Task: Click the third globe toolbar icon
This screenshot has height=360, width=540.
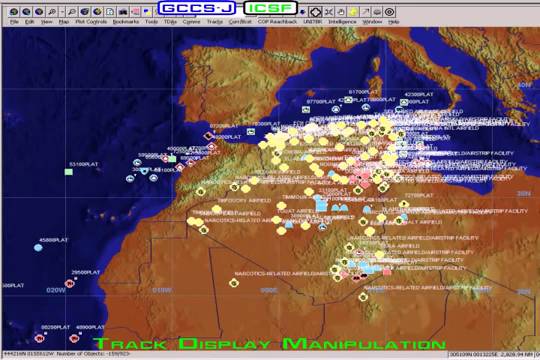Action: pos(39,12)
